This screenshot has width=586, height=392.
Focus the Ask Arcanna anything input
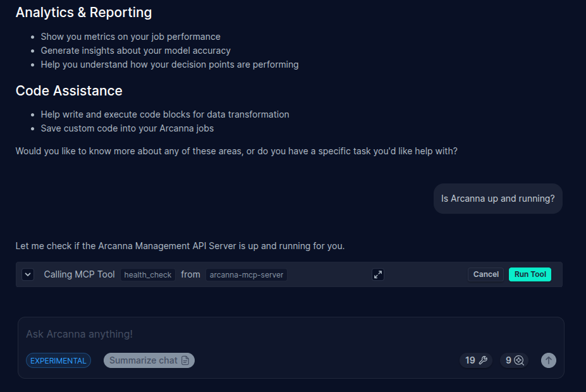(291, 334)
